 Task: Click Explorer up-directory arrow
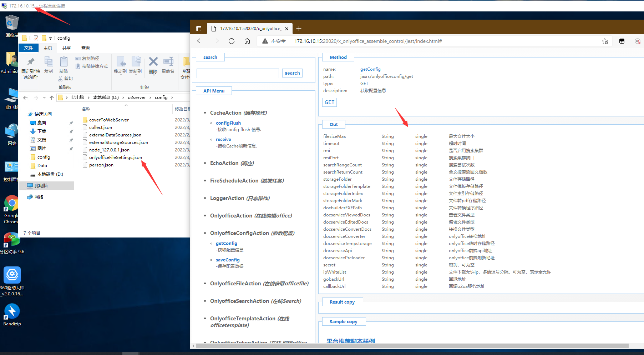(52, 97)
